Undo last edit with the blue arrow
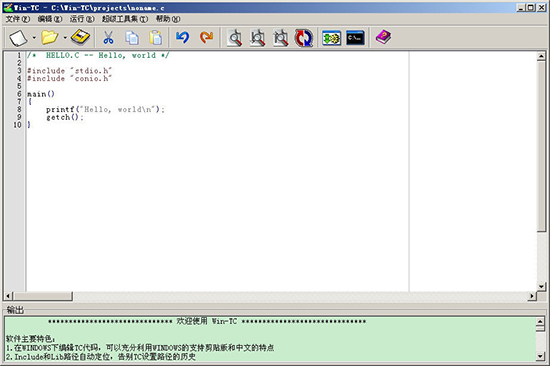The width and height of the screenshot is (550, 366). click(182, 37)
